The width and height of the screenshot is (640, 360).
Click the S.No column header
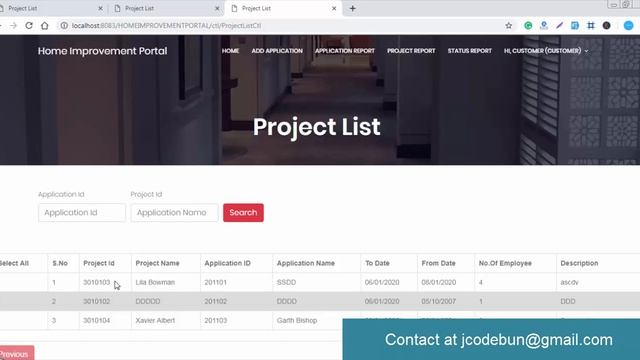pos(60,263)
